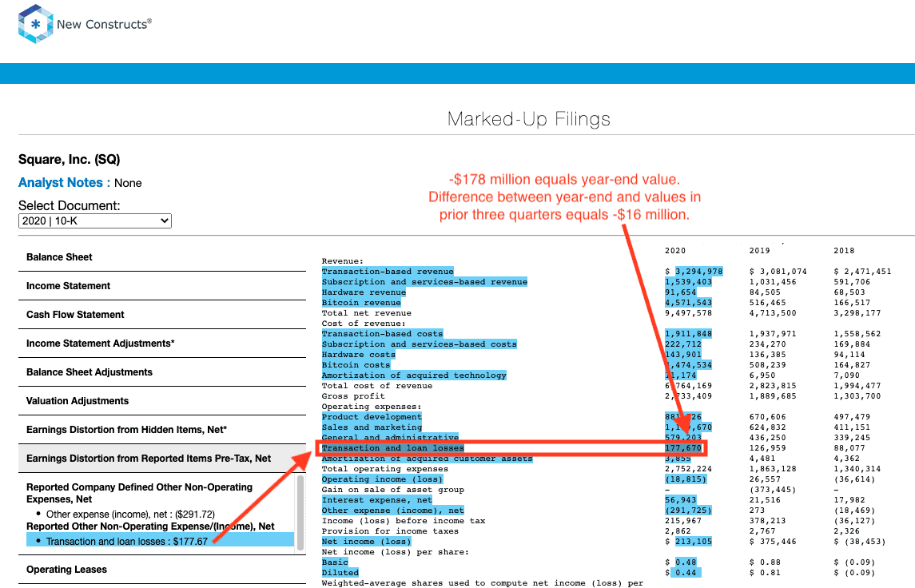The width and height of the screenshot is (915, 588).
Task: Click the Interest expense, net label
Action: (377, 500)
